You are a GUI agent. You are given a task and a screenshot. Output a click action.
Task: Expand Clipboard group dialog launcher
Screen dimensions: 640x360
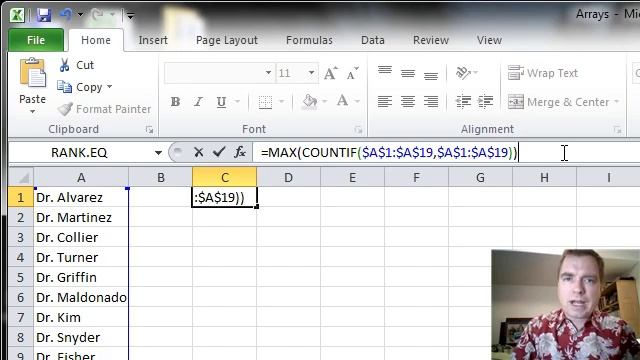coord(149,130)
